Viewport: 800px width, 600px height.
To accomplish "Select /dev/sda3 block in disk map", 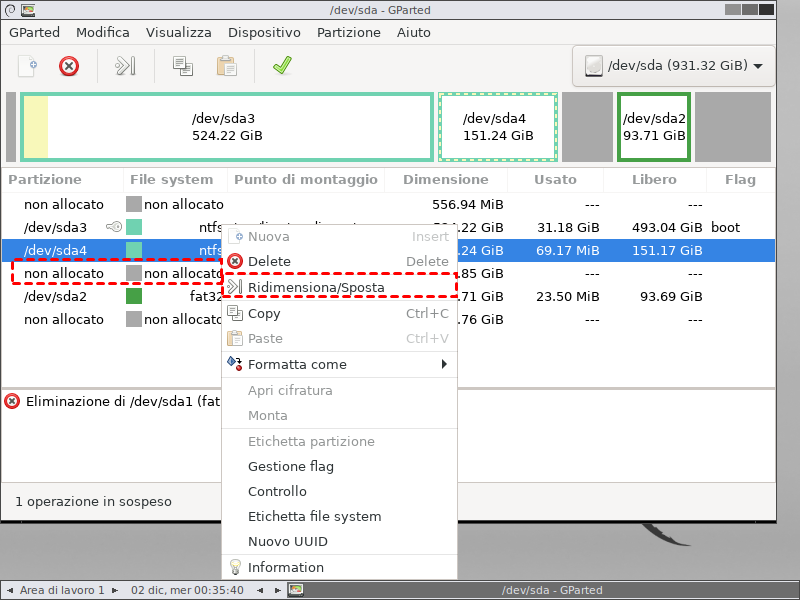I will [227, 127].
